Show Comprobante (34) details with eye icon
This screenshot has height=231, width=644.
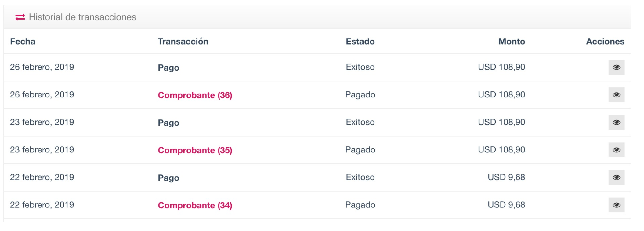point(616,205)
